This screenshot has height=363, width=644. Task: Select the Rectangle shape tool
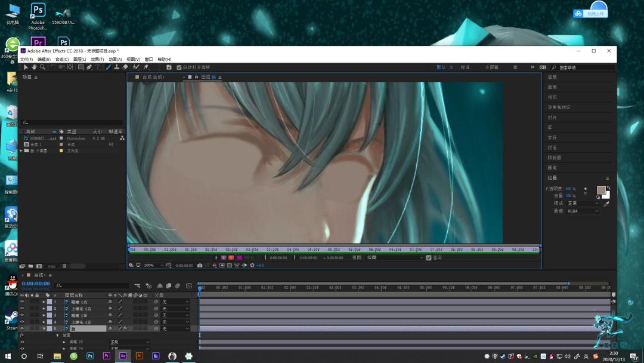point(81,67)
